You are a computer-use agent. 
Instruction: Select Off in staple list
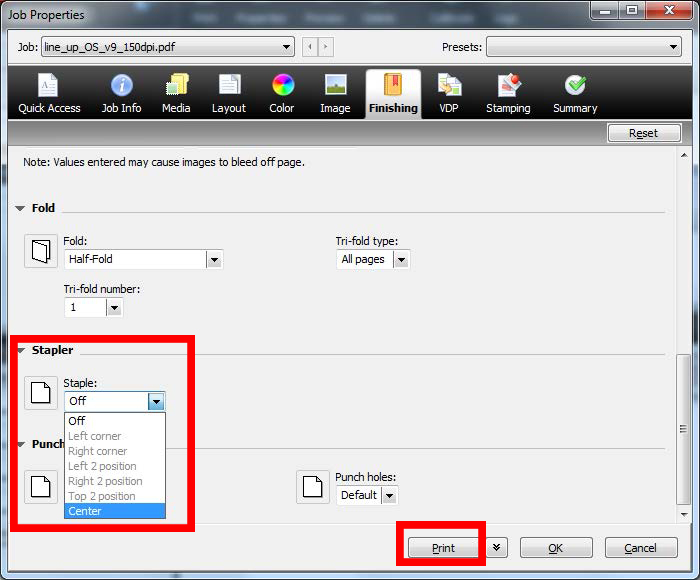pyautogui.click(x=115, y=421)
